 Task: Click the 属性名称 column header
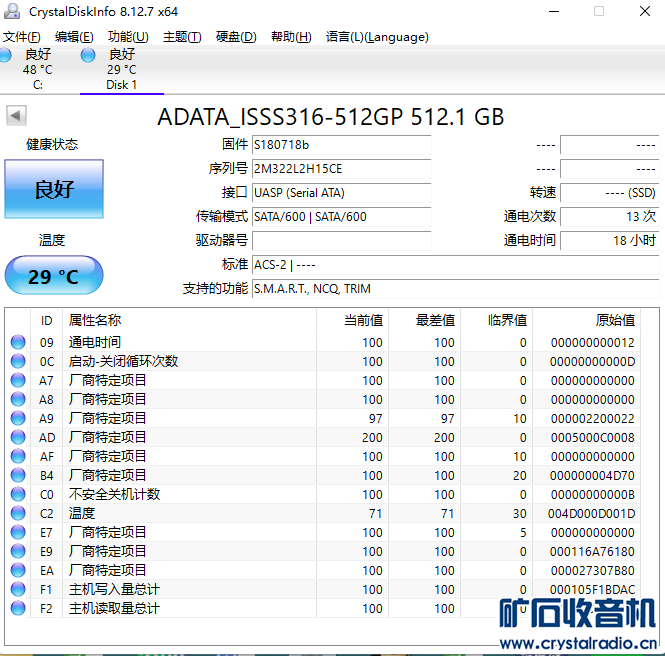tap(95, 320)
